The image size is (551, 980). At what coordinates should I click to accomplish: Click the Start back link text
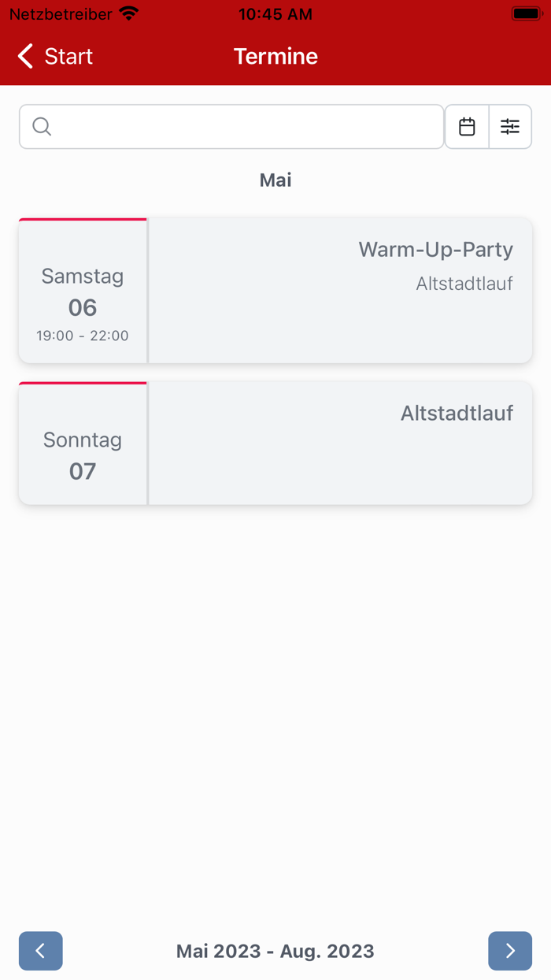click(x=68, y=56)
